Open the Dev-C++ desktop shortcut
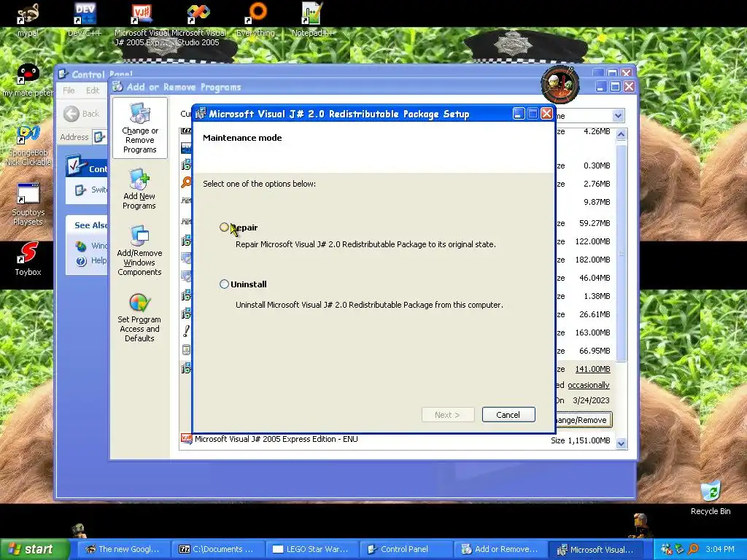The height and width of the screenshot is (560, 747). tap(85, 20)
